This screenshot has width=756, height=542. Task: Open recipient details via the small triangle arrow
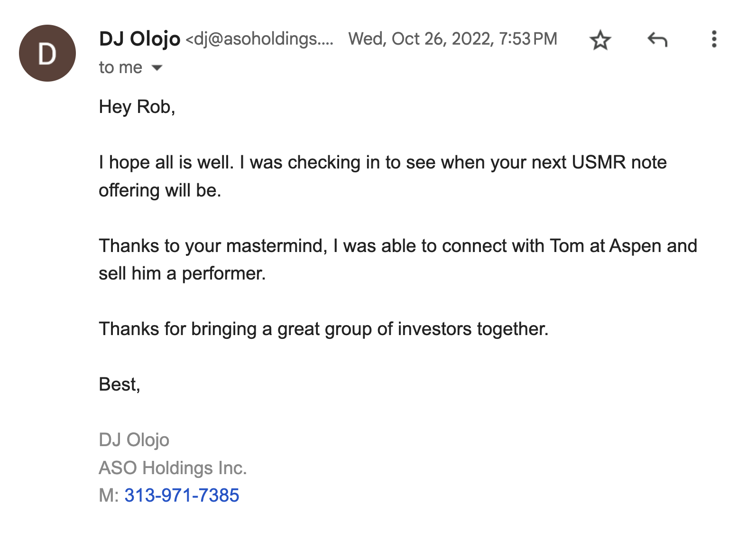(x=157, y=67)
